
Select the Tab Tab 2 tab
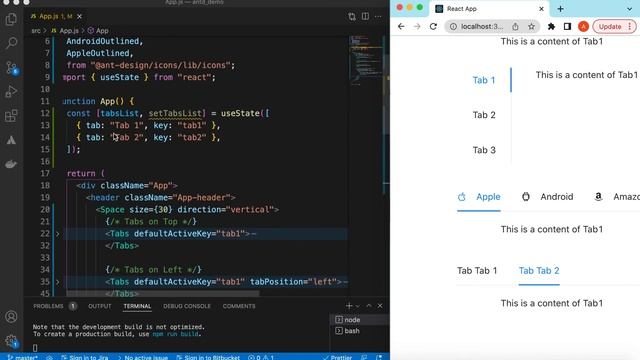click(539, 271)
